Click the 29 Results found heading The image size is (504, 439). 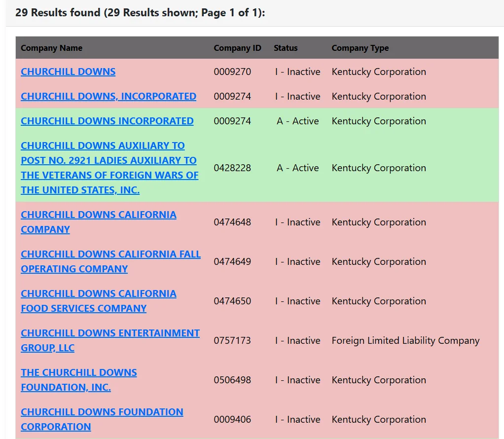click(x=140, y=12)
